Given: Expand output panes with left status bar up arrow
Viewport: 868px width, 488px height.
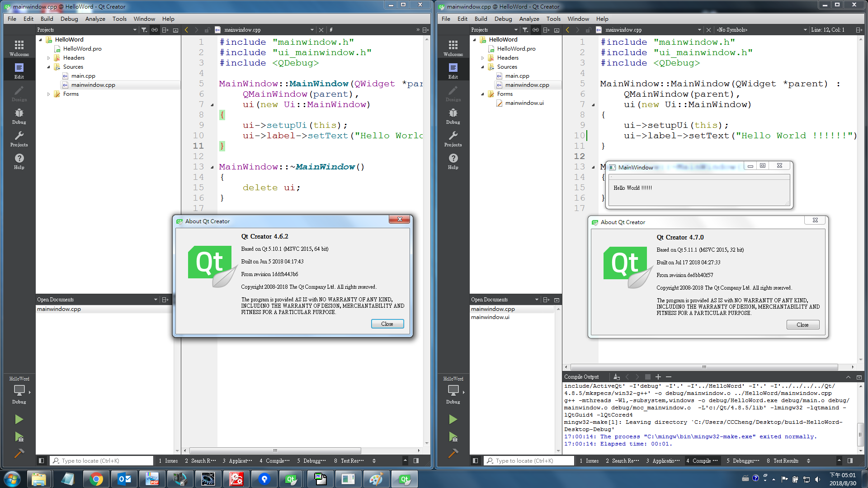Looking at the screenshot, I should (405, 461).
